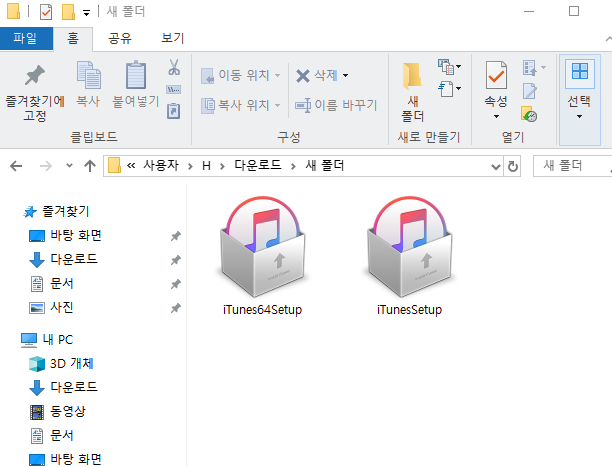
Task: Open the quick access toolbar customize dropdown
Action: tap(86, 13)
